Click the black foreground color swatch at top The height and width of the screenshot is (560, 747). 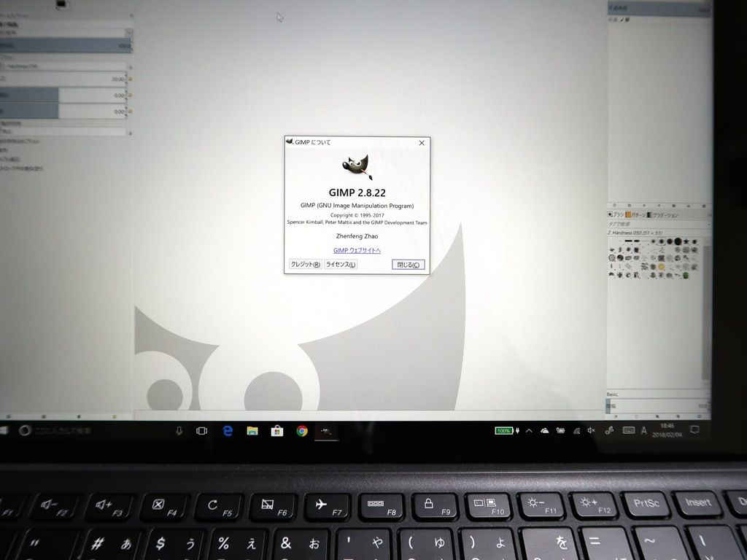pos(61,4)
